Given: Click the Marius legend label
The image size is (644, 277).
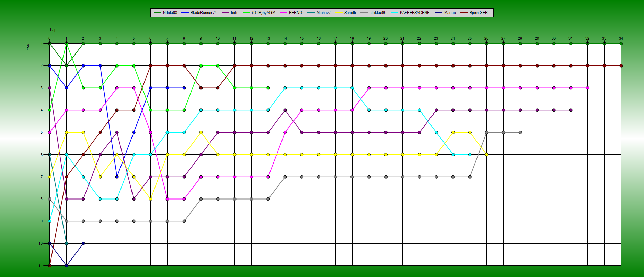Looking at the screenshot, I should (x=450, y=13).
